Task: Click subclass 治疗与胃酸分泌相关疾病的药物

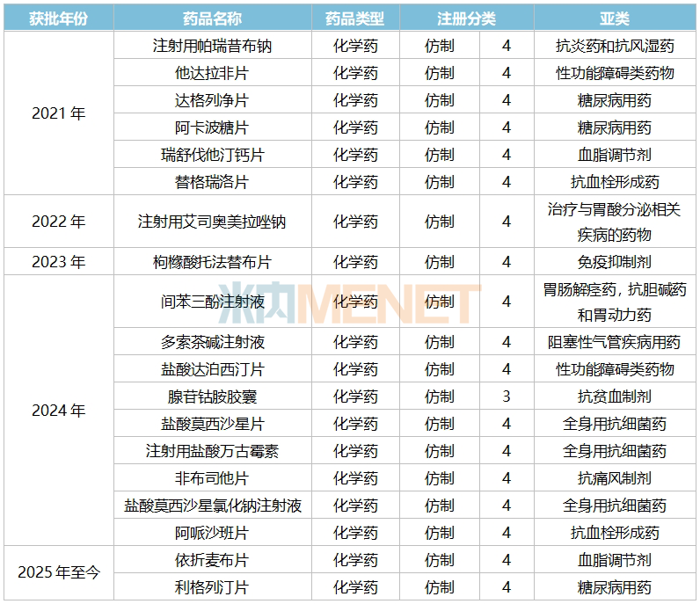Action: click(x=615, y=222)
